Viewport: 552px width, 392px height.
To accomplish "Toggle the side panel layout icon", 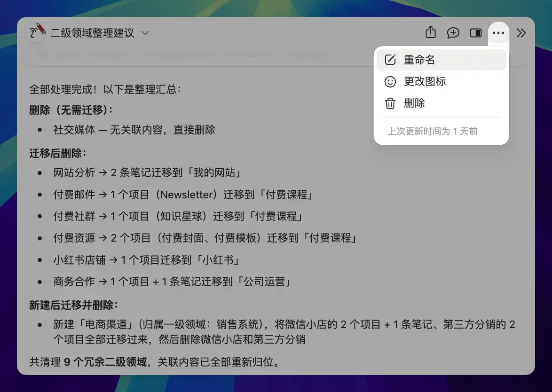I will coord(476,33).
